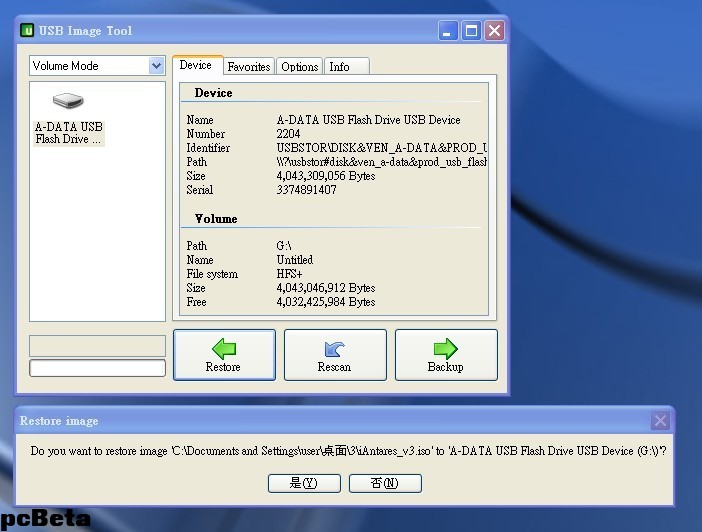This screenshot has height=532, width=702.
Task: Open the Options tab
Action: (x=300, y=67)
